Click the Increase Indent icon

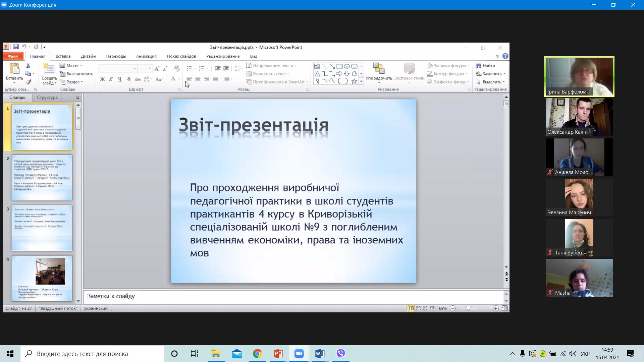[x=226, y=68]
